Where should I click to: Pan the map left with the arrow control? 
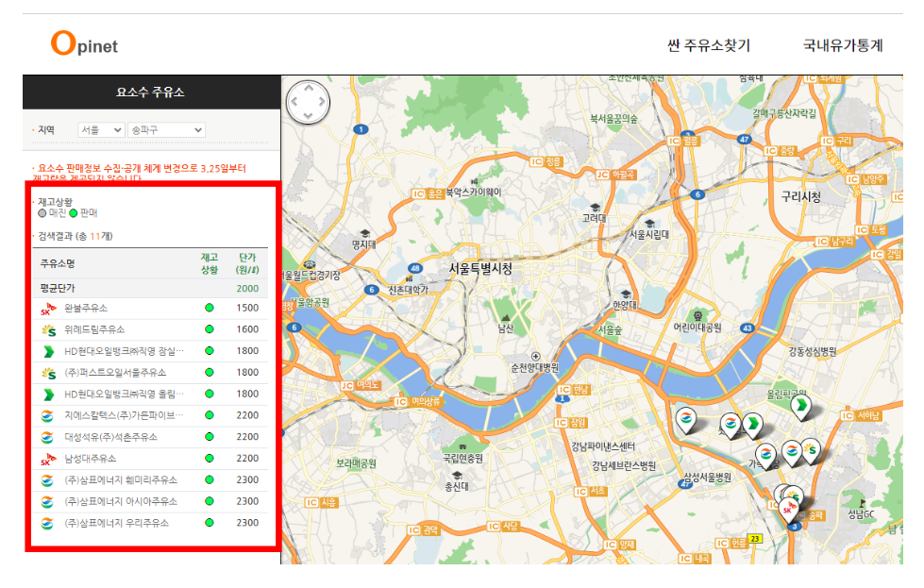coord(294,102)
